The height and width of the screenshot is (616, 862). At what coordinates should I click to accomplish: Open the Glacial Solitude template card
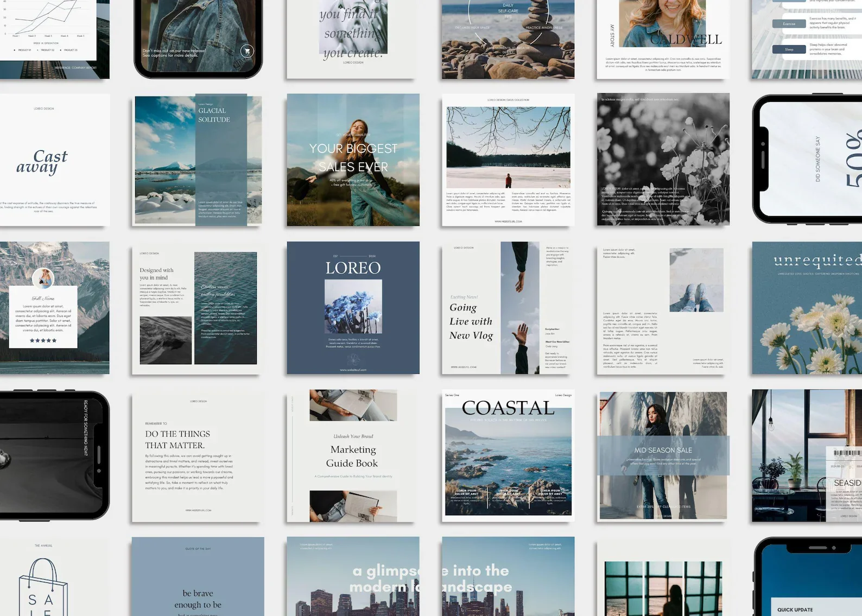(198, 160)
